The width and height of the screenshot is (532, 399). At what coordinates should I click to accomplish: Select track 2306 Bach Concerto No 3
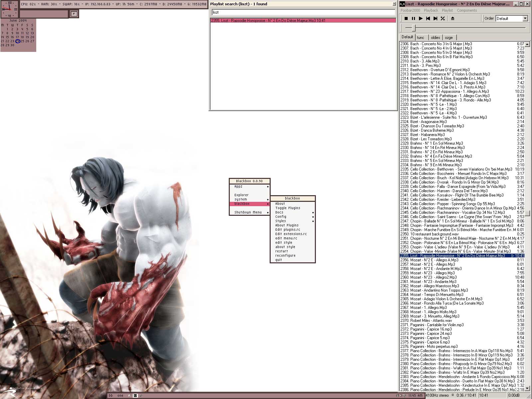click(462, 44)
